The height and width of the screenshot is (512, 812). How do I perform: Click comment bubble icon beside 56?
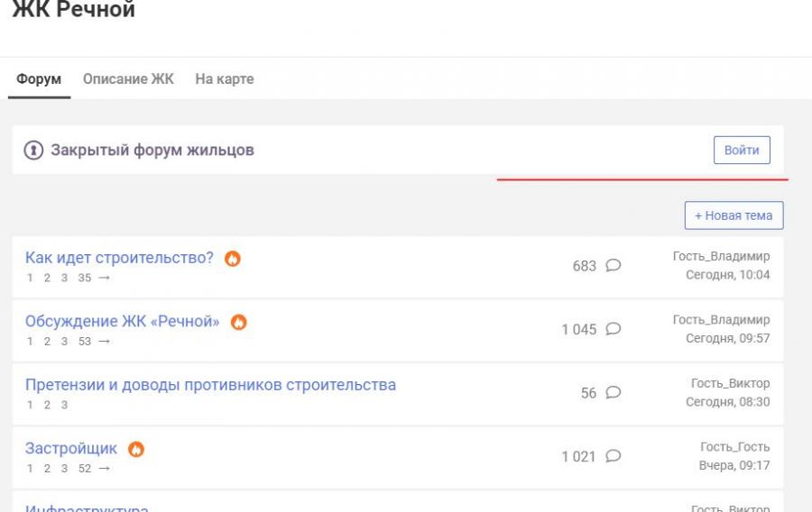click(x=614, y=392)
